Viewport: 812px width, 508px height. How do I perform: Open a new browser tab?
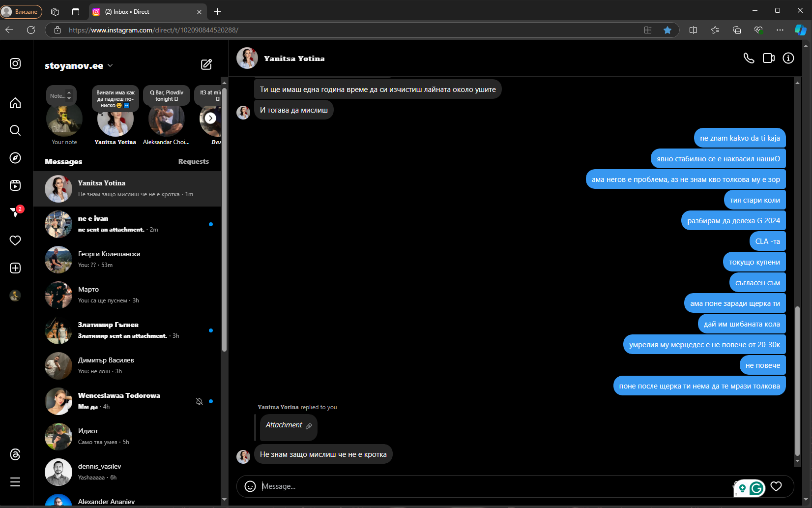(218, 12)
